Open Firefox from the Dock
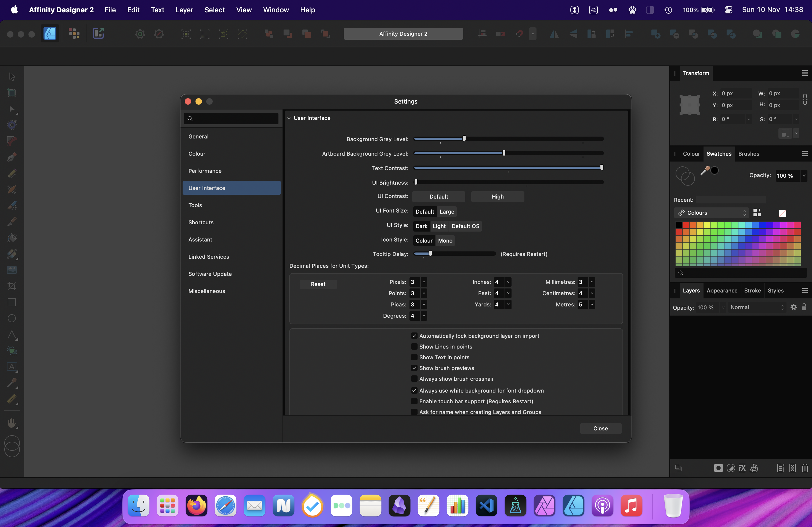Viewport: 812px width, 527px height. (197, 506)
